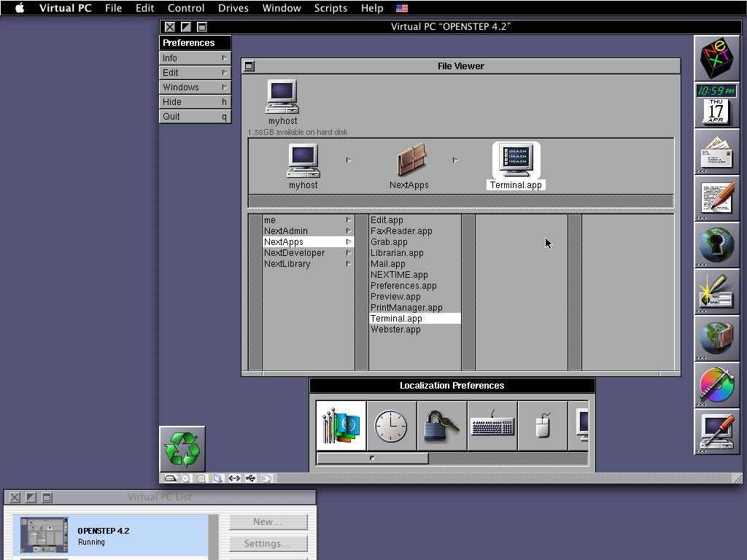The width and height of the screenshot is (747, 560).
Task: Click the Mail icon in the dock
Action: click(x=716, y=152)
